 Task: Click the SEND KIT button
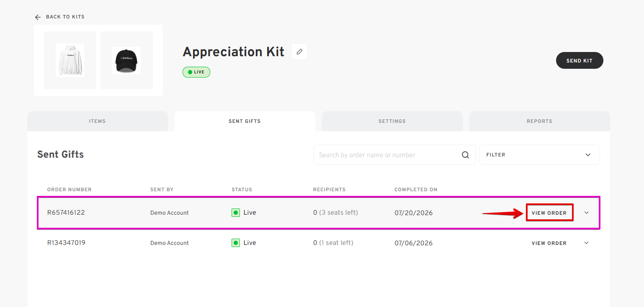[x=580, y=60]
